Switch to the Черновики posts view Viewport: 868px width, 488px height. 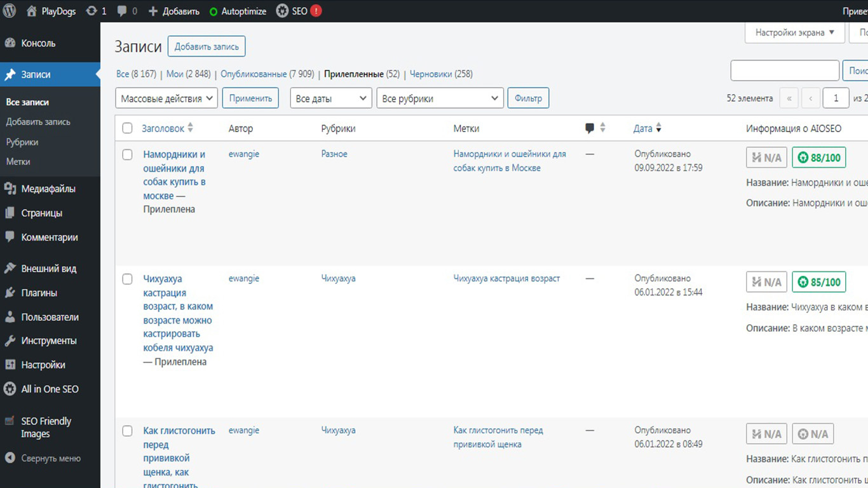coord(440,74)
